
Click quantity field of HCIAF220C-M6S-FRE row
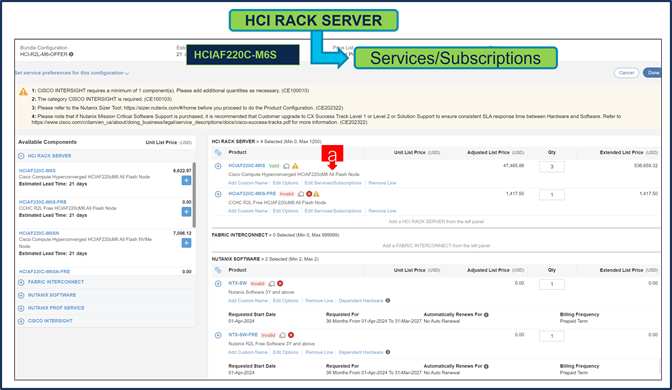point(552,195)
